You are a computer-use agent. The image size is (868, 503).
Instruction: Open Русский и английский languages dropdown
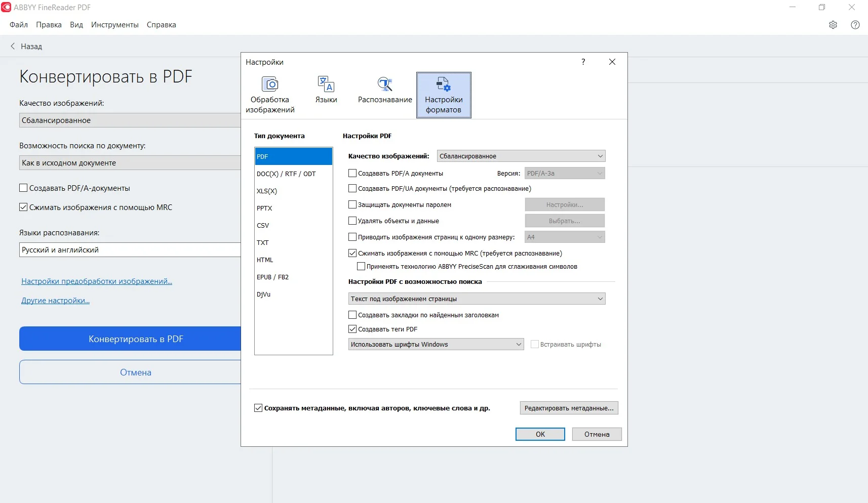click(x=130, y=249)
